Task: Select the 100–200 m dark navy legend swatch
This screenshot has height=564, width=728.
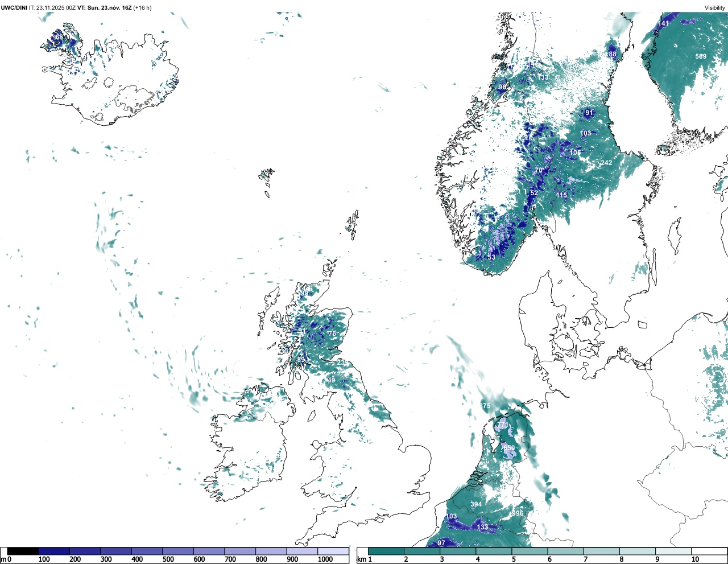Action: point(54,551)
